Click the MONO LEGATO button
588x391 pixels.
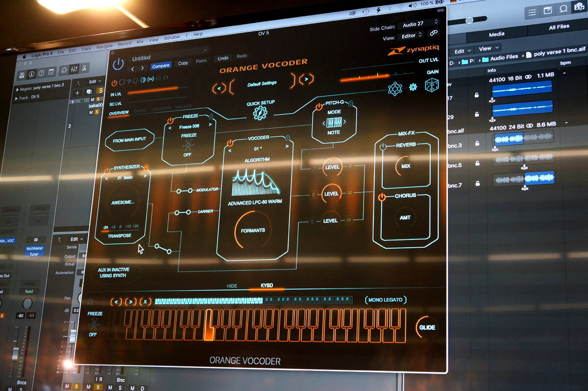click(x=386, y=300)
